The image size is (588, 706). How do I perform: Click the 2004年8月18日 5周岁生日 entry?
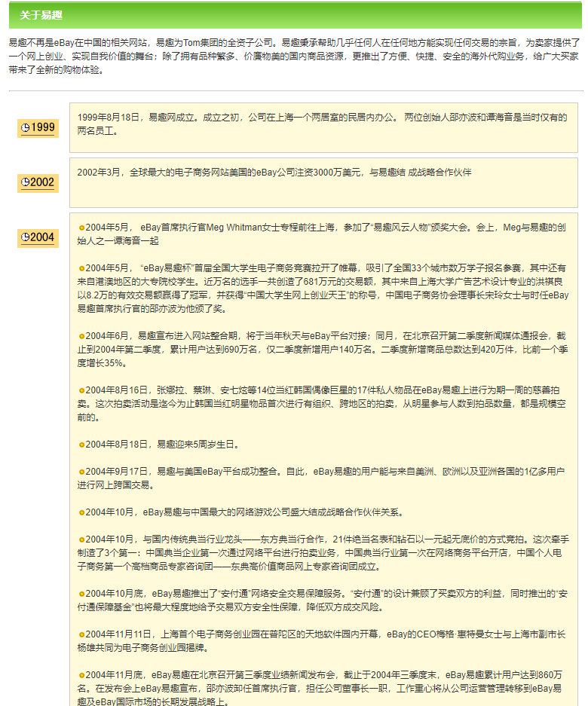158,445
